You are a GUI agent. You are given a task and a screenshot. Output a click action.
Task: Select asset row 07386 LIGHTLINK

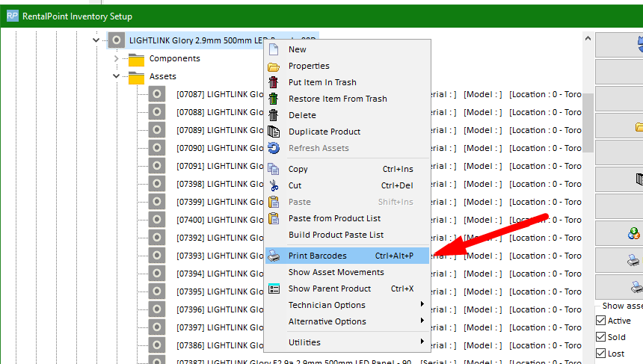[220, 345]
